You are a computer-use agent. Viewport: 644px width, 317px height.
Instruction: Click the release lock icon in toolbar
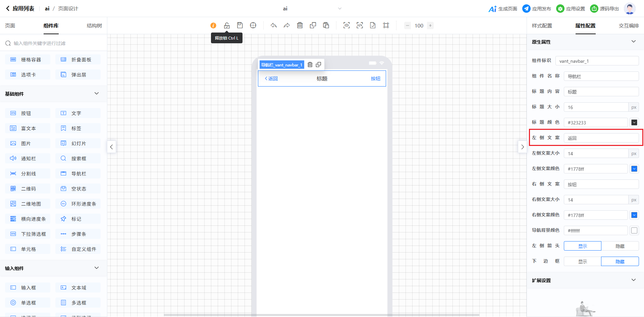(227, 25)
